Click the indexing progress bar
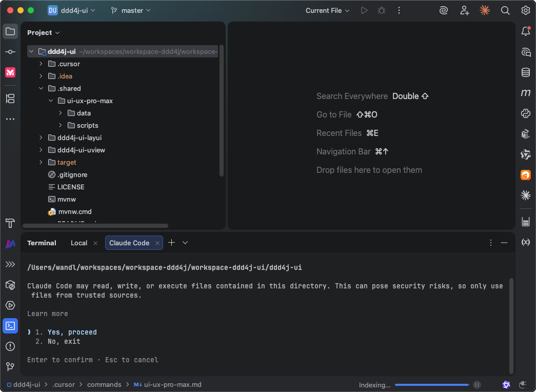536x392 pixels. [x=431, y=385]
